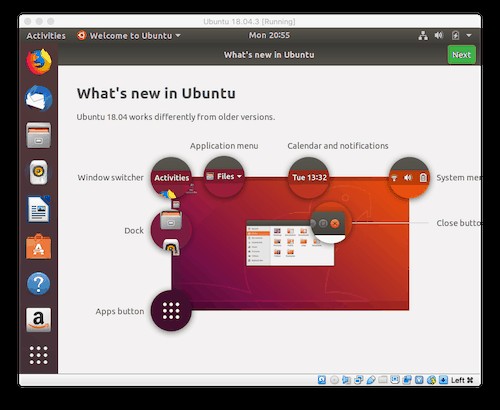Click the volume icon in top bar

click(439, 35)
